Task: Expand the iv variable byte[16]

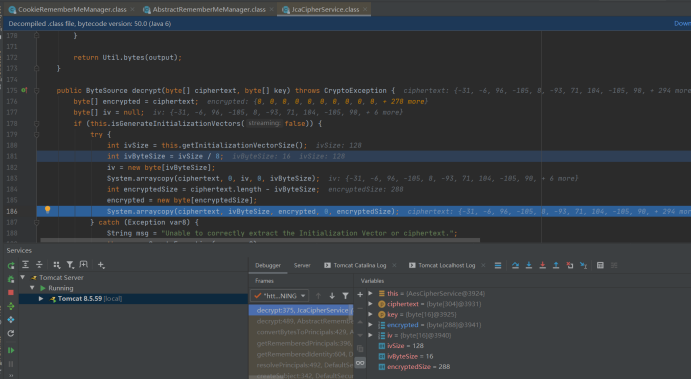Action: click(370, 335)
